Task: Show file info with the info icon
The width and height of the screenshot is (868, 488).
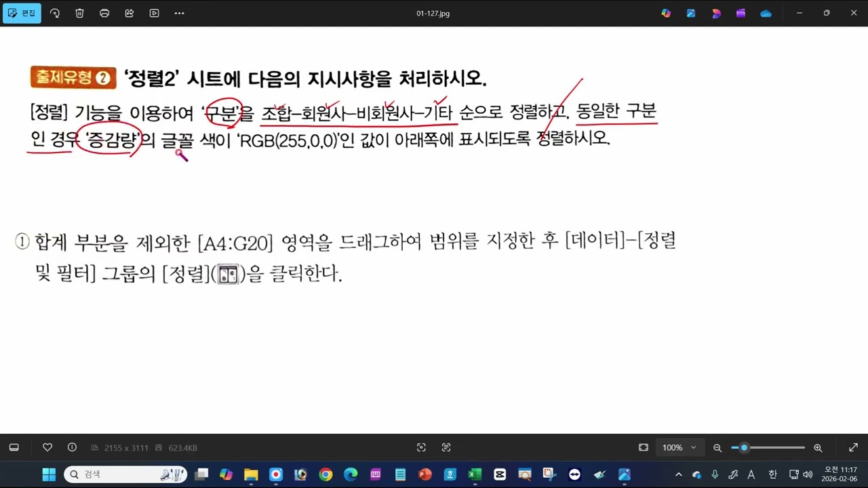Action: point(72,447)
